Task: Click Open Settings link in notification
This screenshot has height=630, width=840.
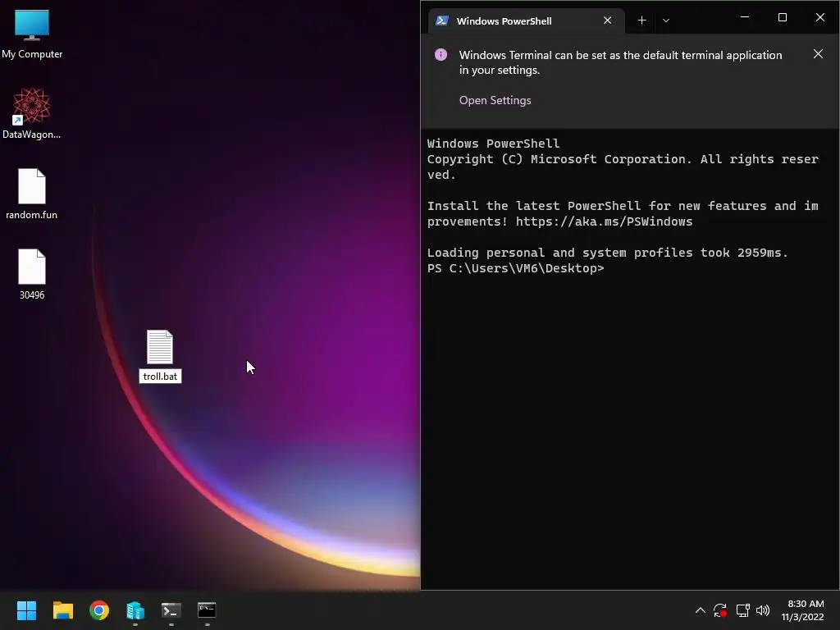Action: coord(495,100)
